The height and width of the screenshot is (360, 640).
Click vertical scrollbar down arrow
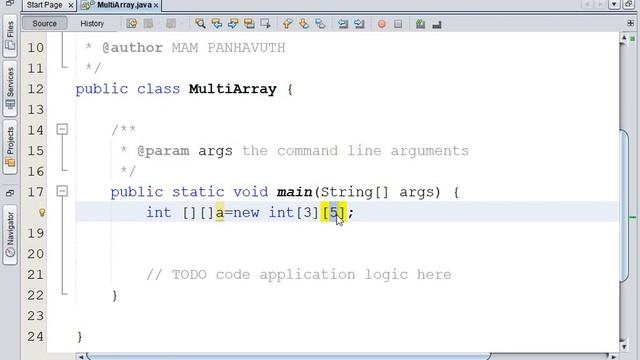[624, 346]
